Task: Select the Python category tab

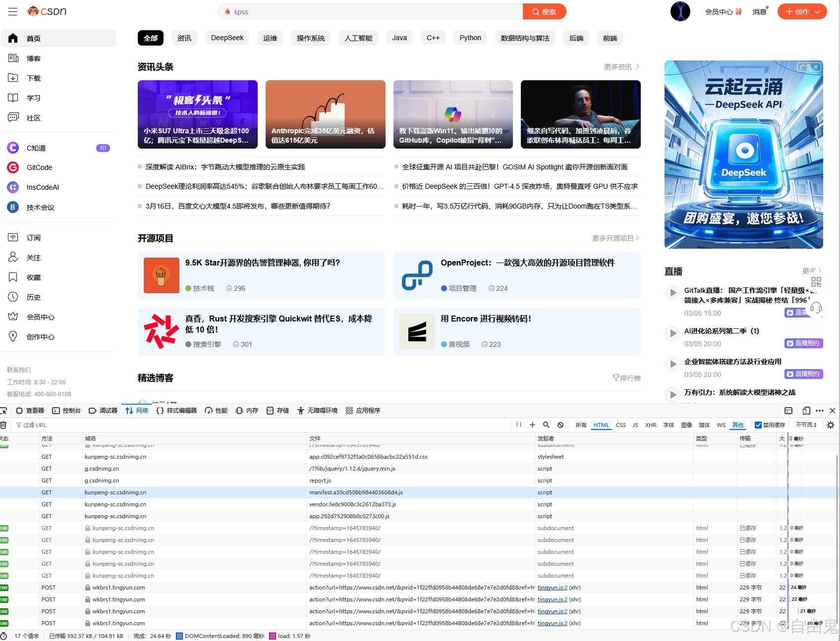Action: tap(470, 38)
